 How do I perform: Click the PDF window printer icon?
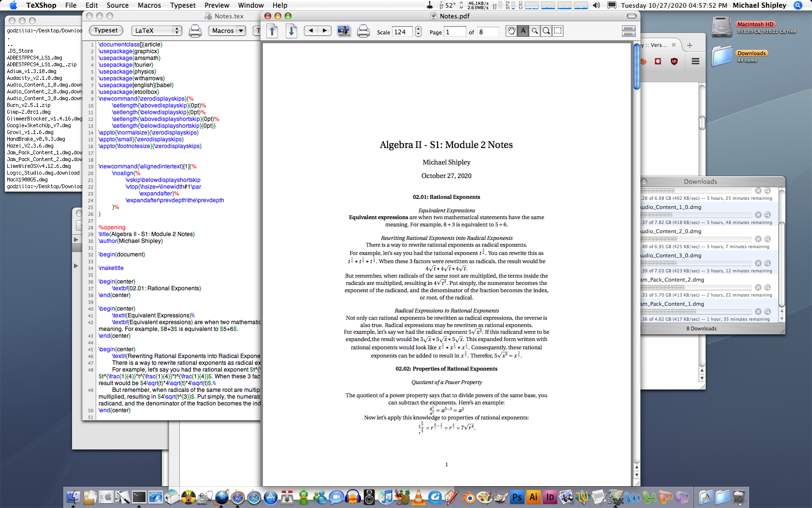pyautogui.click(x=363, y=31)
